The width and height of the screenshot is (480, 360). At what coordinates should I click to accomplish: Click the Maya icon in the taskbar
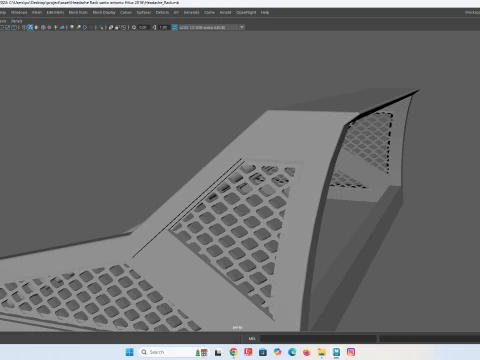tap(336, 352)
